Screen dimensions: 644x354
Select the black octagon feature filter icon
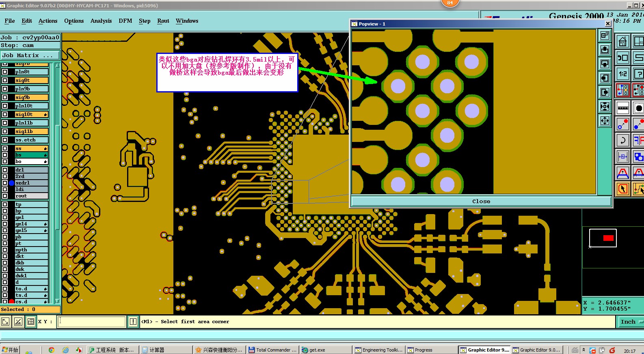coord(638,108)
